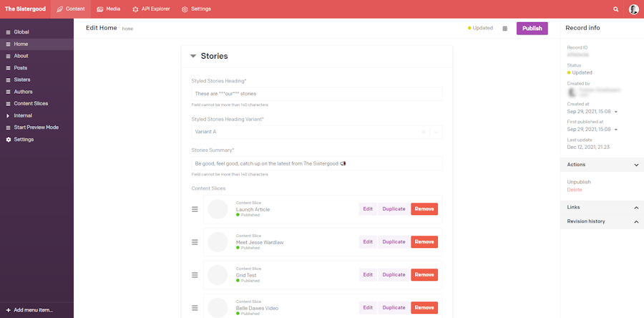Image resolution: width=644 pixels, height=318 pixels.
Task: Click the list icon next to Sisters
Action: point(8,79)
